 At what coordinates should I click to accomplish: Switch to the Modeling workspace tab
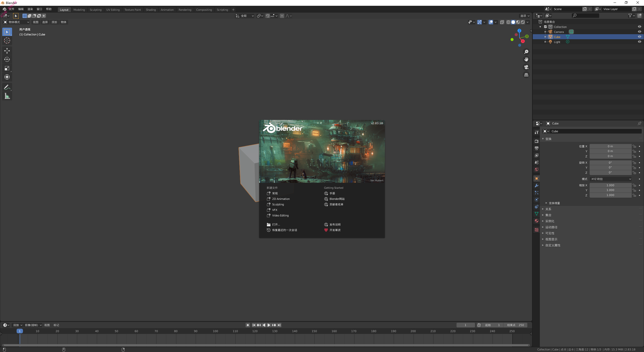pos(79,10)
